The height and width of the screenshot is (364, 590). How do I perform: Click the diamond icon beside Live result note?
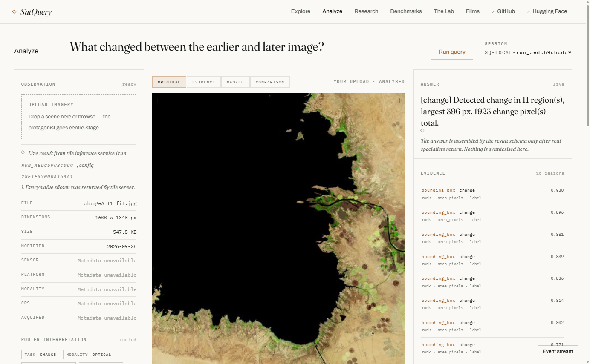click(23, 152)
